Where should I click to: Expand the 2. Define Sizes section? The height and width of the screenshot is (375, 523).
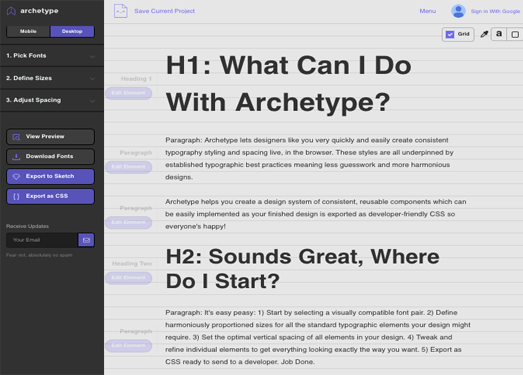[x=52, y=78]
